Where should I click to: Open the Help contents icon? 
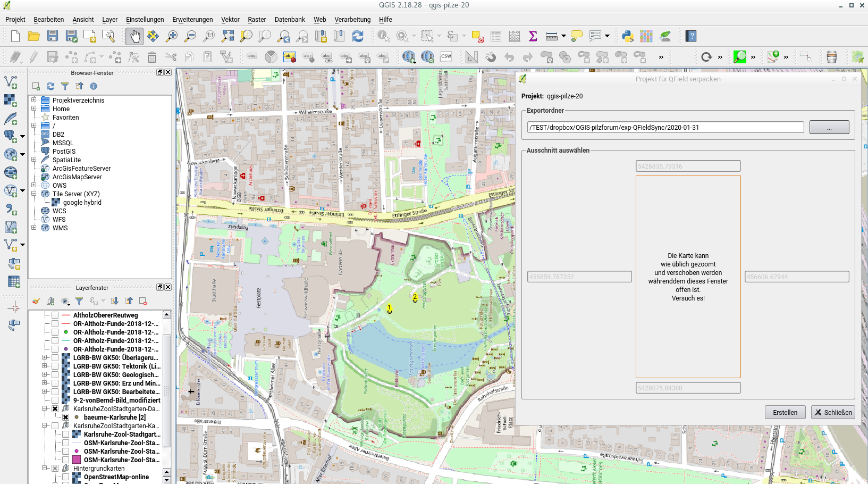tap(690, 36)
